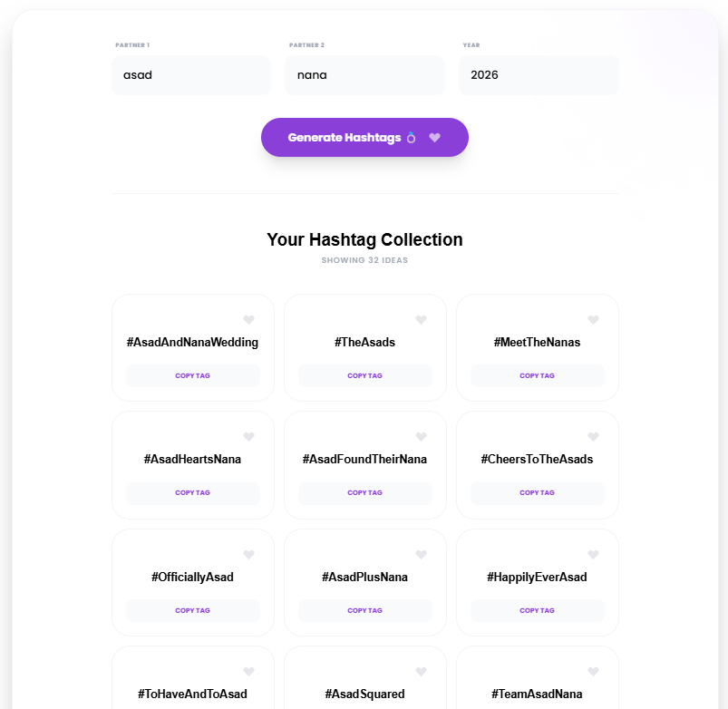This screenshot has width=728, height=709.
Task: Click the Partner 2 name field
Action: [364, 75]
